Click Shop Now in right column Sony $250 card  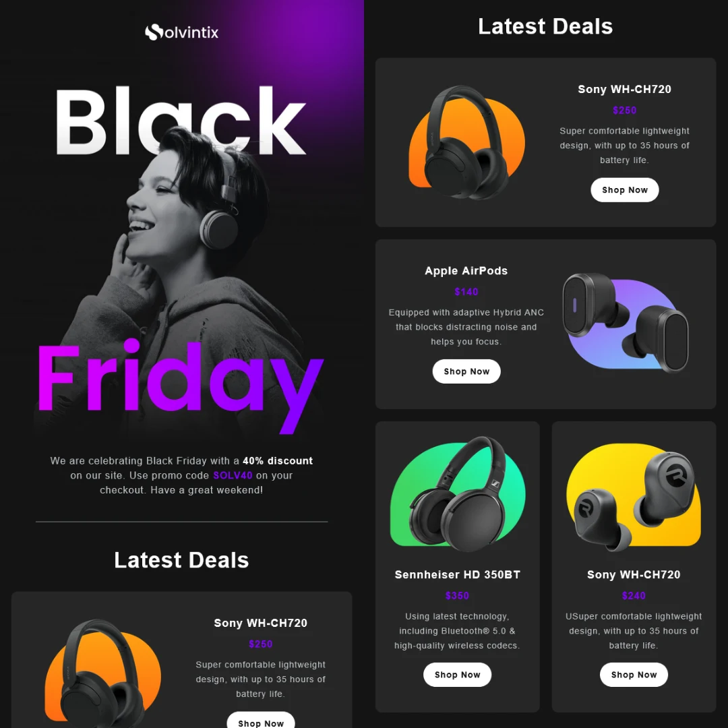[624, 190]
